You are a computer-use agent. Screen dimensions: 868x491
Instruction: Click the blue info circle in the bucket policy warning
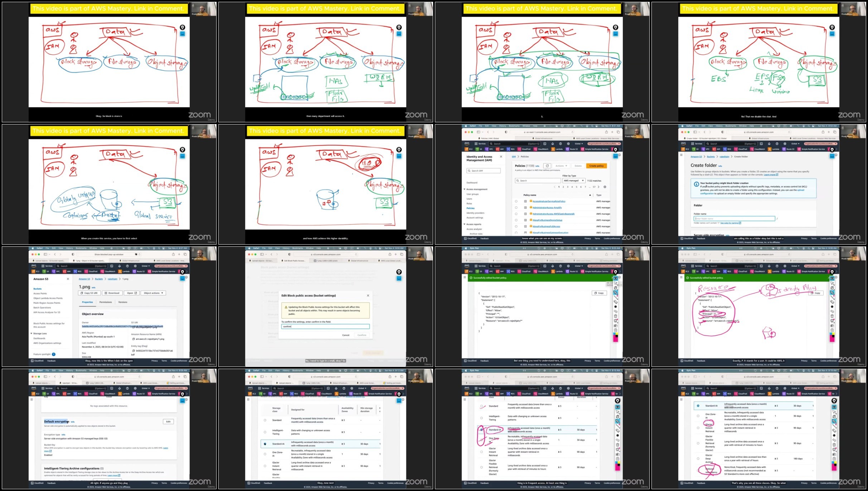pyautogui.click(x=696, y=184)
